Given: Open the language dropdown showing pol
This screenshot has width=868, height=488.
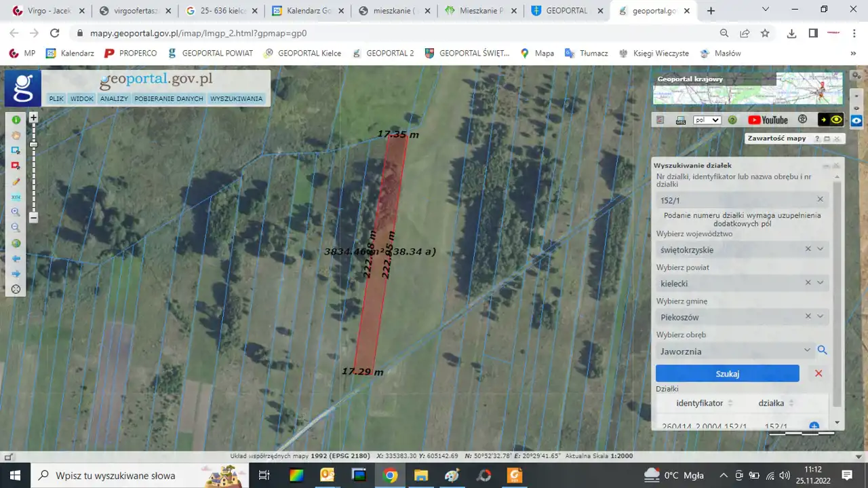Looking at the screenshot, I should click(x=707, y=120).
